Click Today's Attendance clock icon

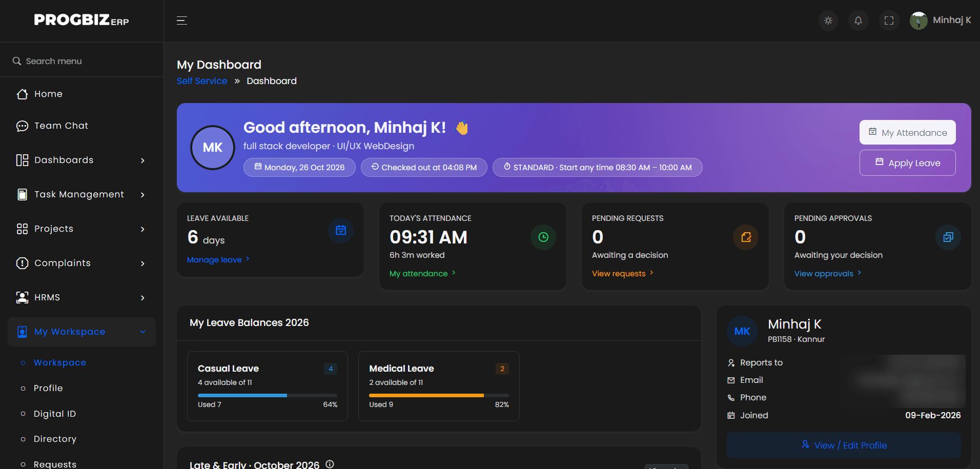coord(543,237)
